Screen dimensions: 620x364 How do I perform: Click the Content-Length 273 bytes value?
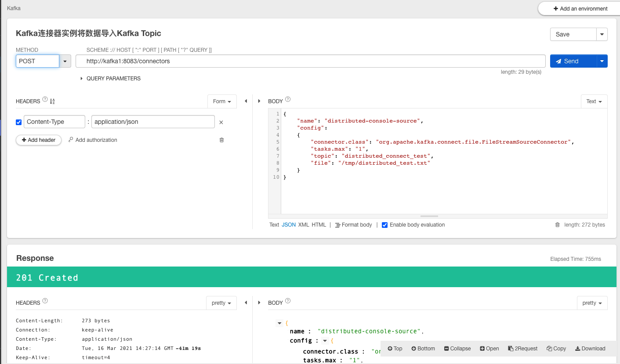point(96,321)
